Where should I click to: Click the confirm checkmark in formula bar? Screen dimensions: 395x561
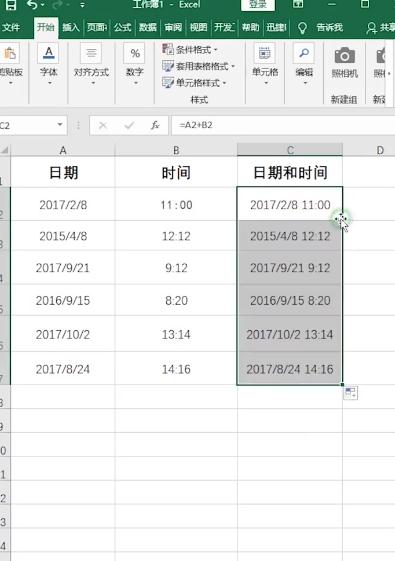pos(129,125)
